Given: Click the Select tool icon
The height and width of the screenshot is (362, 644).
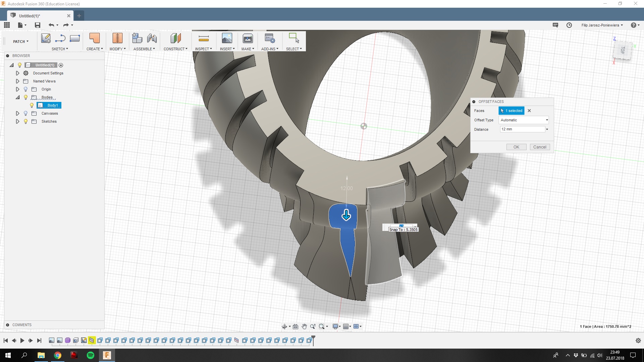Looking at the screenshot, I should pos(294,38).
